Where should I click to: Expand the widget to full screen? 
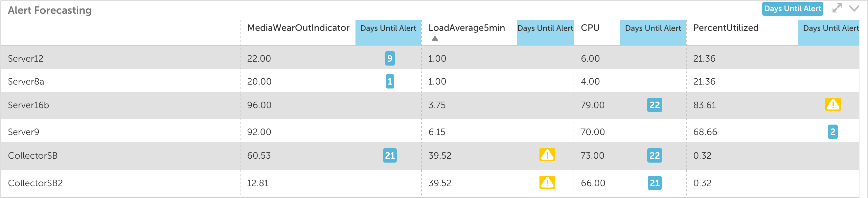coord(837,8)
